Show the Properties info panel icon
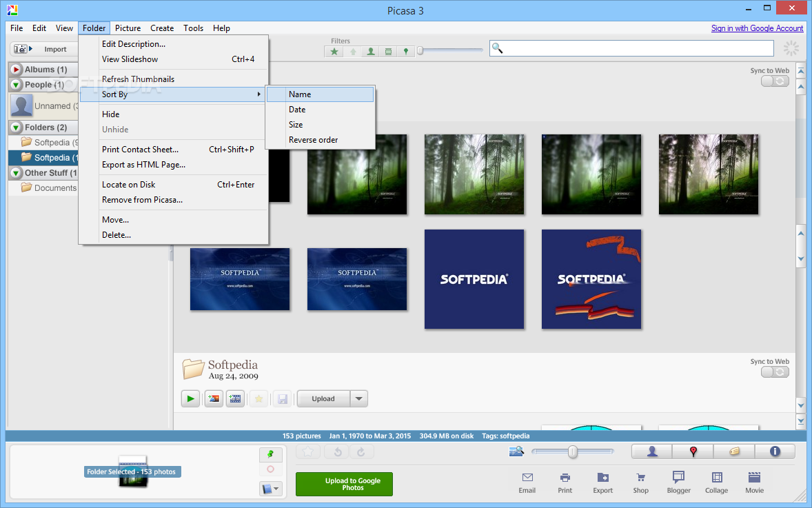Screen dimensions: 812x508 (775, 451)
